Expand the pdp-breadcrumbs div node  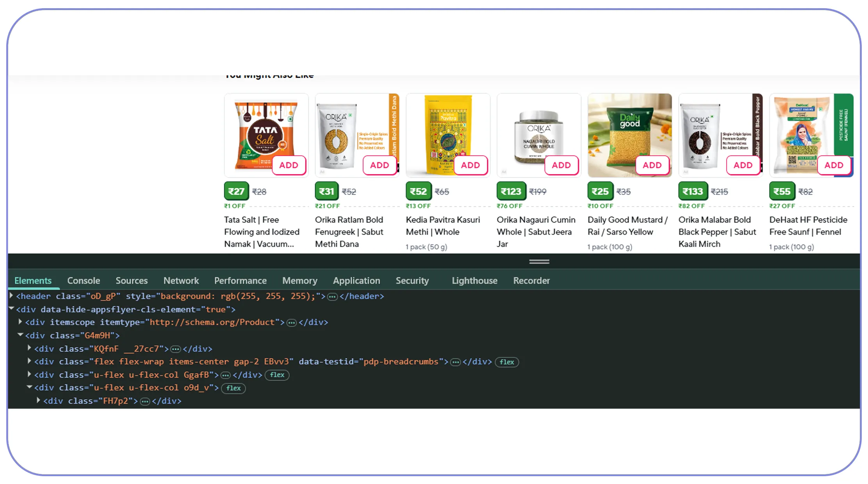[29, 361]
